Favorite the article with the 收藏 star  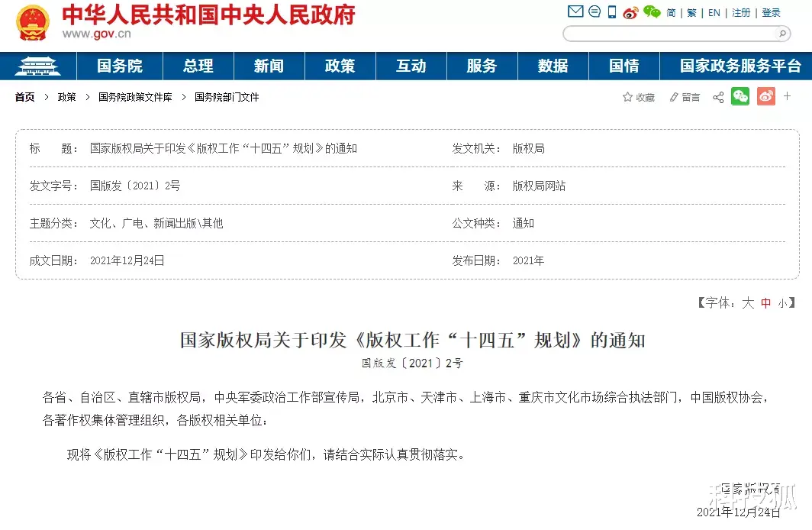(x=638, y=98)
